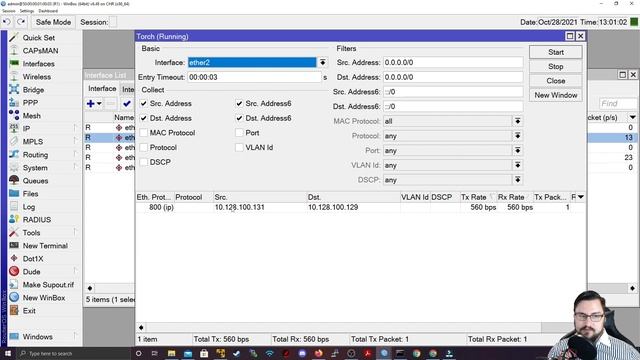
Task: Enable DSCP collect checkbox
Action: pos(144,162)
